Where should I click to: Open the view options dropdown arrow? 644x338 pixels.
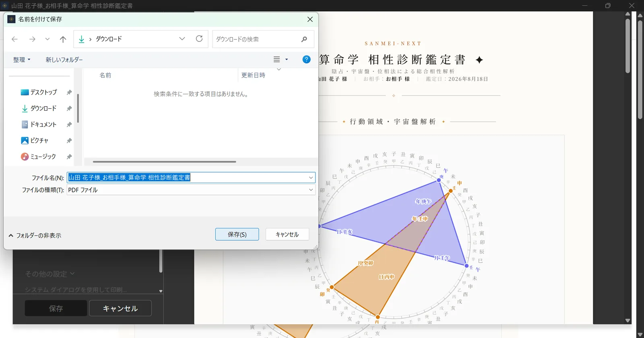[x=287, y=60]
